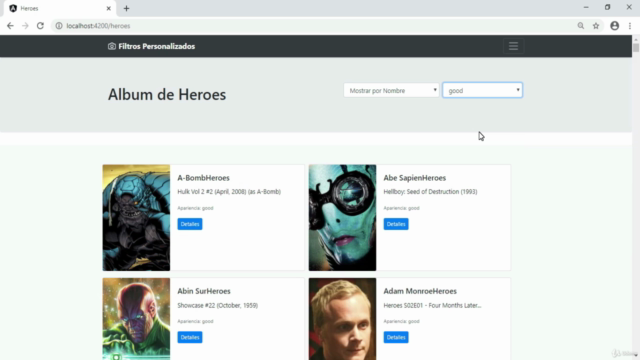Click the 'A-BombHeroes' card title

203,178
